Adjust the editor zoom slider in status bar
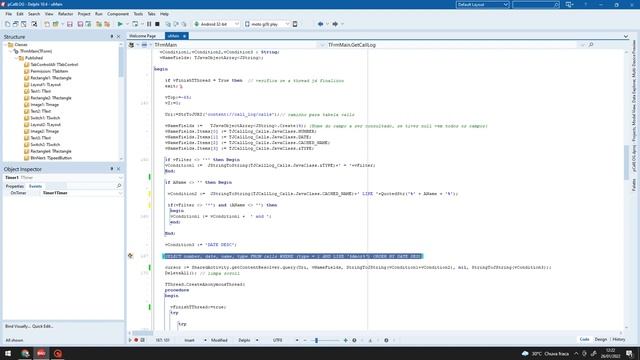640x360 pixels. coord(316,340)
